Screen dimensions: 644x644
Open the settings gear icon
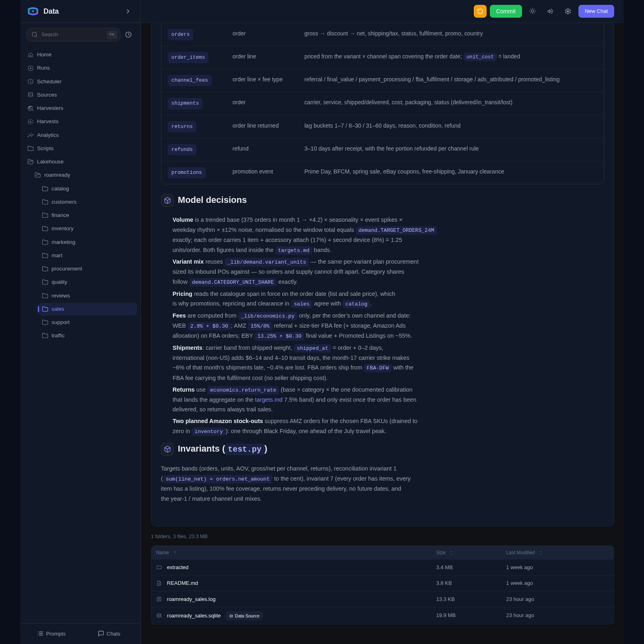coord(568,11)
